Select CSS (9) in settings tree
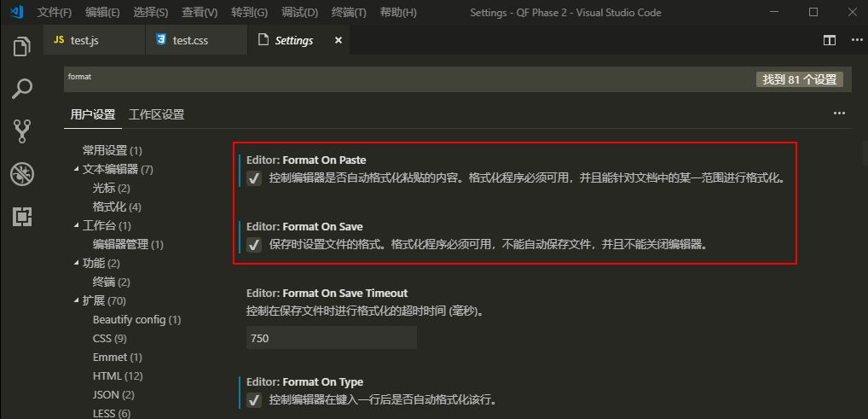 pyautogui.click(x=110, y=338)
